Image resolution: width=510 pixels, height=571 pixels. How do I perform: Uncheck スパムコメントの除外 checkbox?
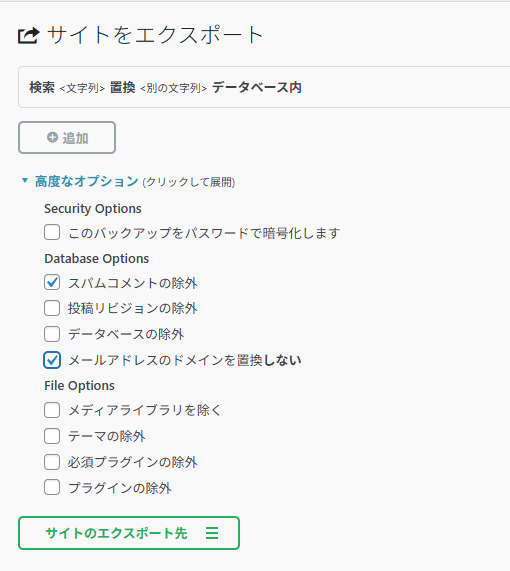[52, 283]
